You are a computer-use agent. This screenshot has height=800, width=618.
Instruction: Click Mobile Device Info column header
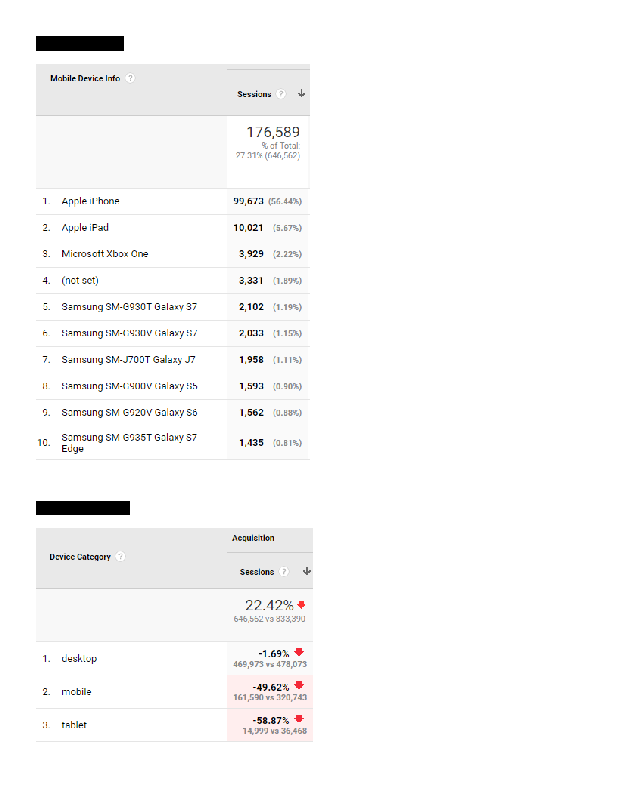tap(85, 78)
